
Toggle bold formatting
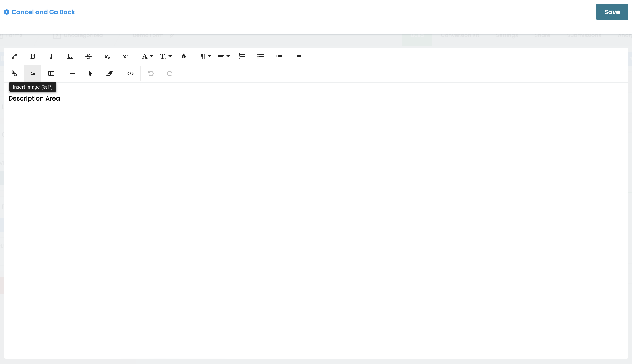pyautogui.click(x=33, y=56)
